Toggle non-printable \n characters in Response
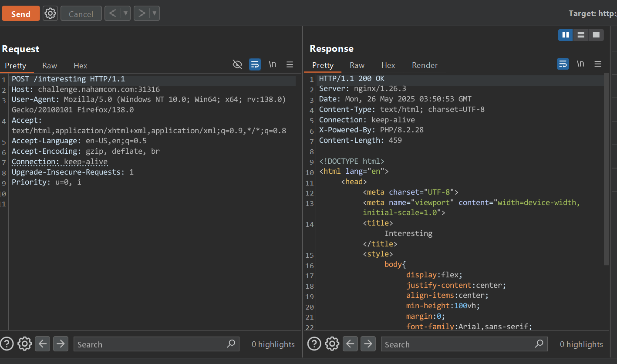Image resolution: width=617 pixels, height=364 pixels. pyautogui.click(x=580, y=64)
